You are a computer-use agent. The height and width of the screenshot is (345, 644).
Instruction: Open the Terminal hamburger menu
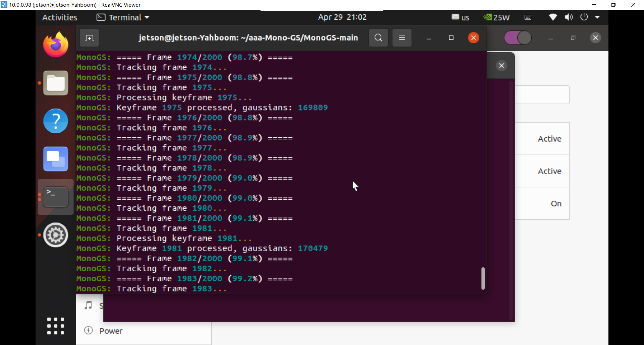(402, 38)
